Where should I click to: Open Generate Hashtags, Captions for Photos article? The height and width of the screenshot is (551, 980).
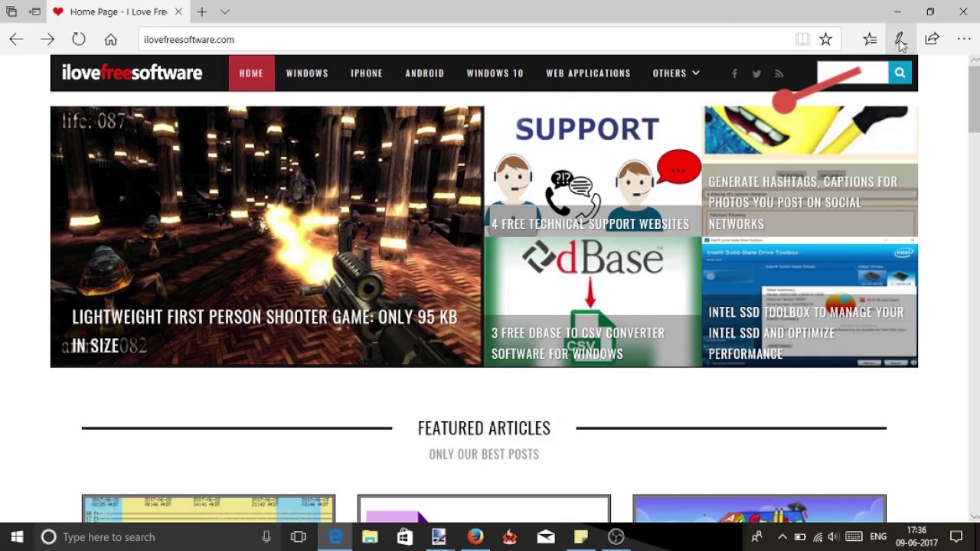click(x=802, y=202)
